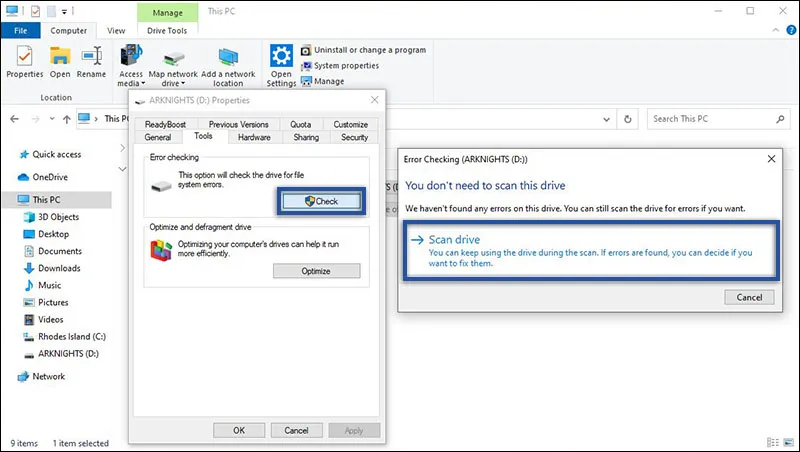Click the Optimize button
Image resolution: width=800 pixels, height=452 pixels.
coord(316,271)
